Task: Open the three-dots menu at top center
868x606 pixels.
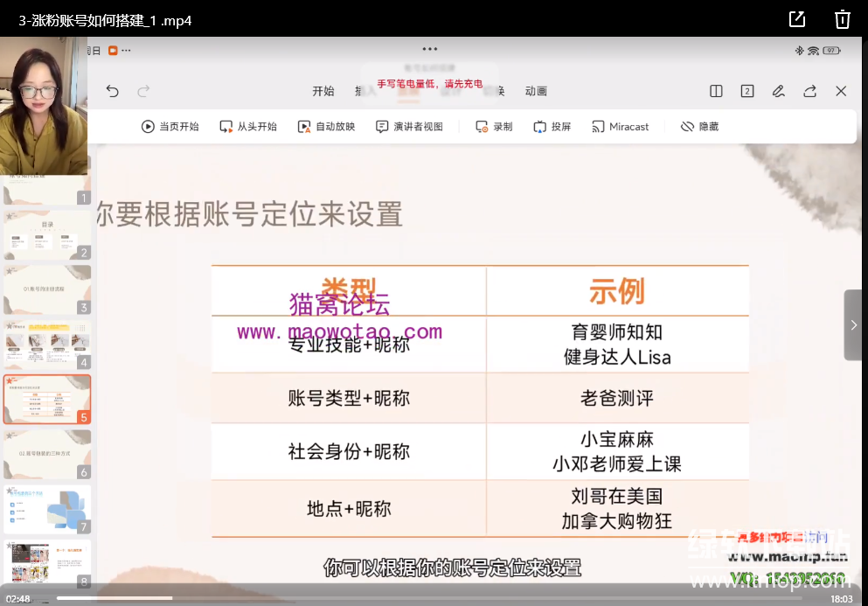Action: pyautogui.click(x=429, y=49)
